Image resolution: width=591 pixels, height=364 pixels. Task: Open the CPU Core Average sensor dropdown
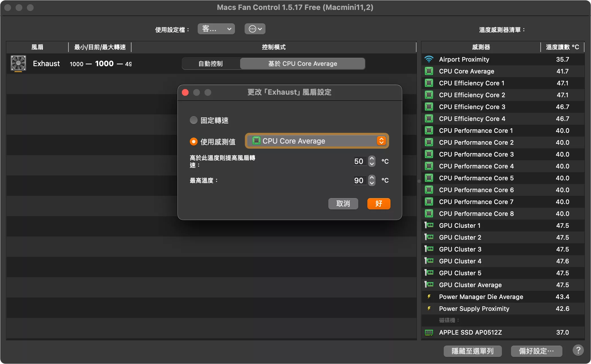(x=317, y=141)
